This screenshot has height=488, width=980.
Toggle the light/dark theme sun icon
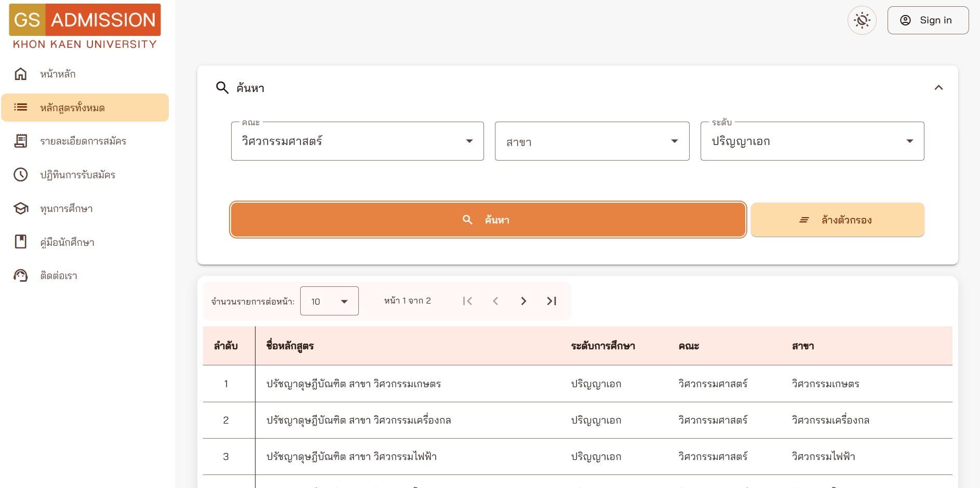pyautogui.click(x=862, y=21)
